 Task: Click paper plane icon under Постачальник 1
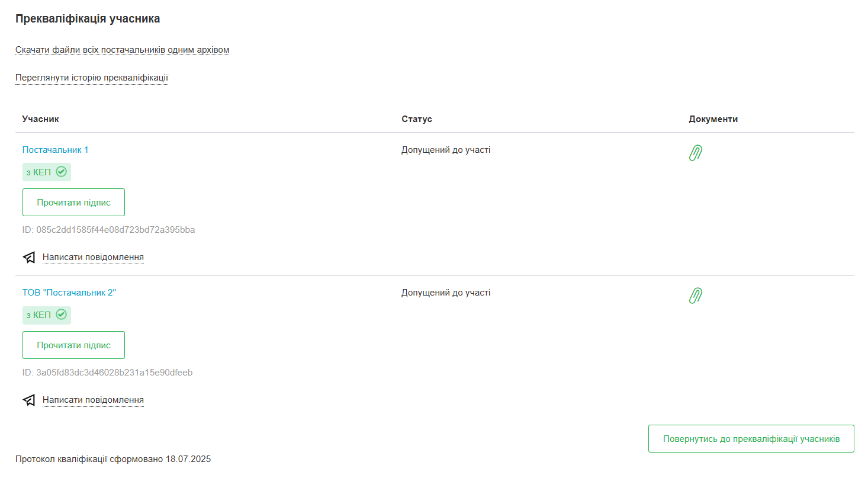tap(29, 258)
